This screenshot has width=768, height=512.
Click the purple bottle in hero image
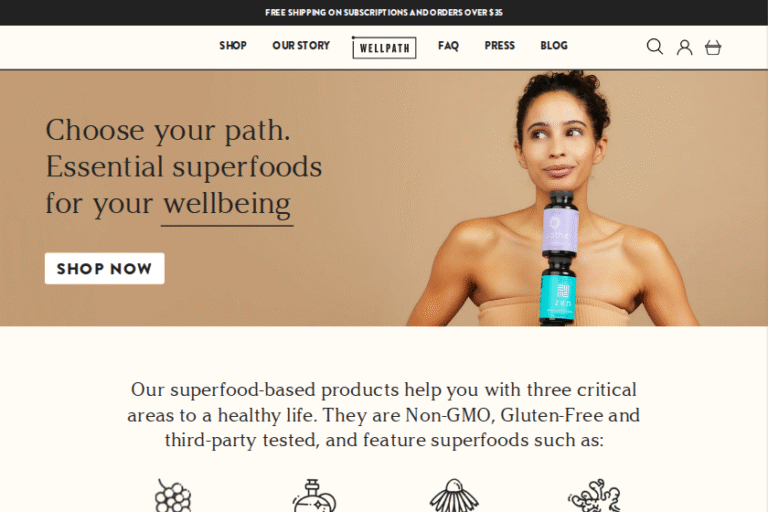point(560,223)
